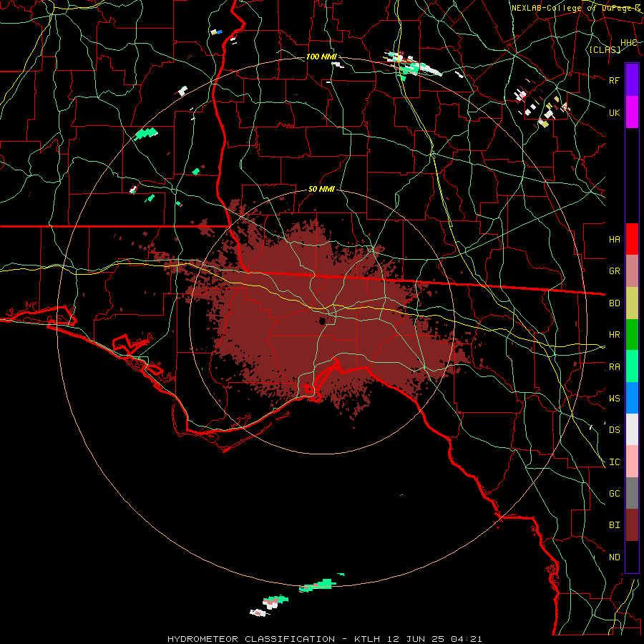Image resolution: width=644 pixels, height=644 pixels.
Task: Pick the RA light-green legend swatch
Action: 632,366
